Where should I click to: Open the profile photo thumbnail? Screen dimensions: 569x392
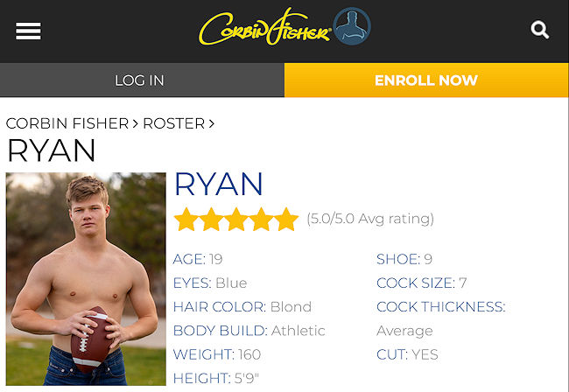pyautogui.click(x=85, y=279)
